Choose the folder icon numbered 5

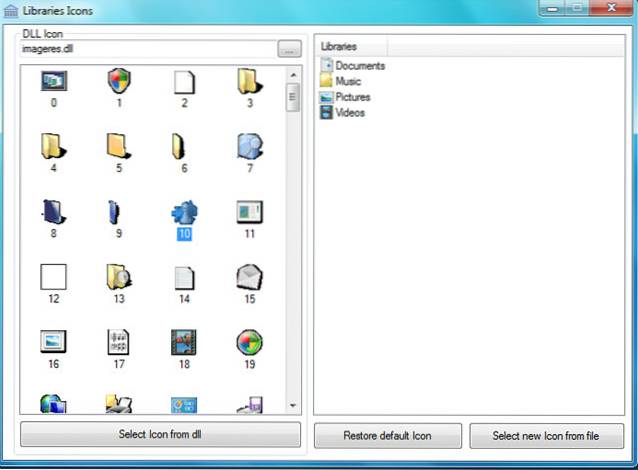[119, 146]
